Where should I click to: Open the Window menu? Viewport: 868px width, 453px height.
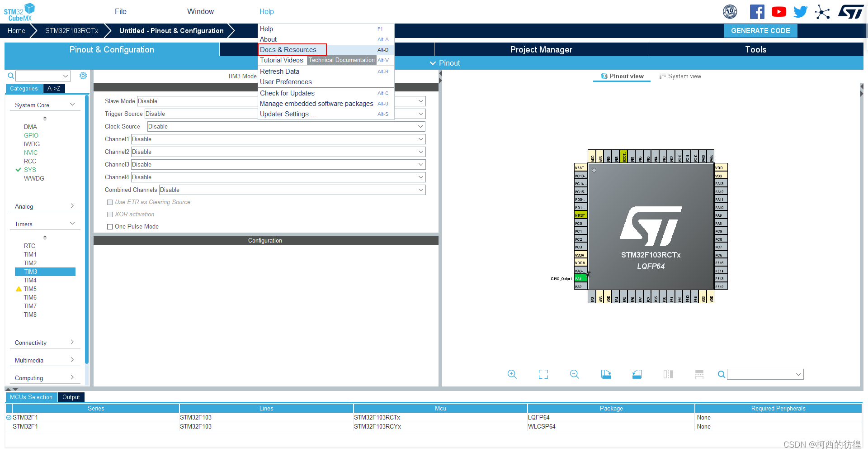[x=200, y=11]
